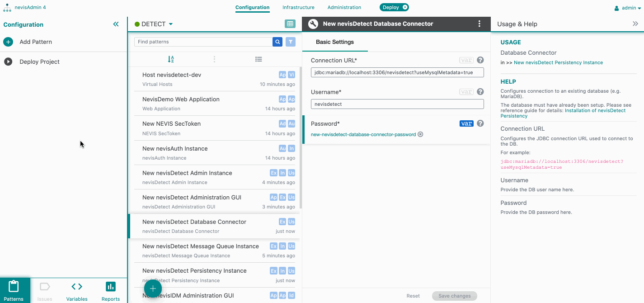The image size is (644, 303).
Task: Remove the password variable with x icon
Action: (420, 134)
